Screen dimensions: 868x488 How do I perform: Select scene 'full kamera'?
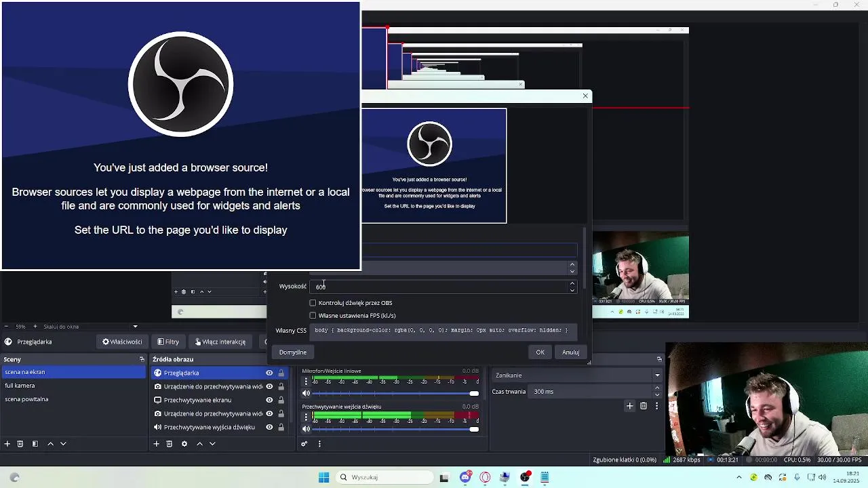74,386
